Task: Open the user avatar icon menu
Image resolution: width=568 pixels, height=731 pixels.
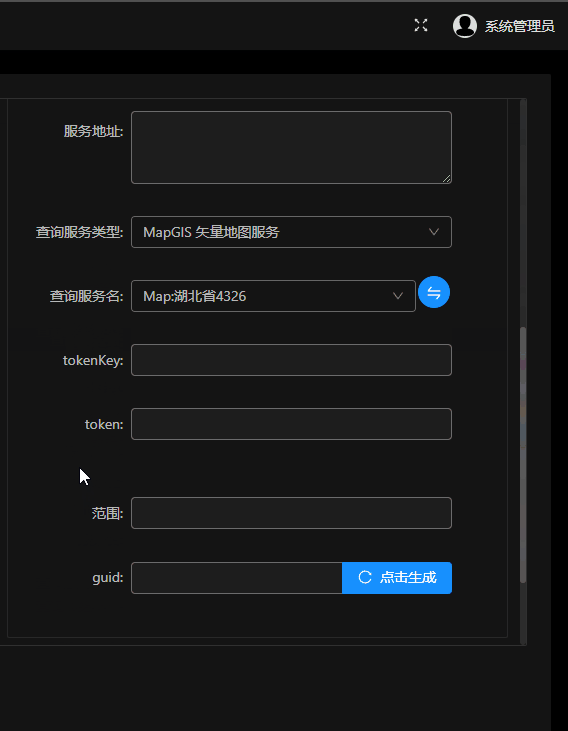Action: tap(464, 26)
